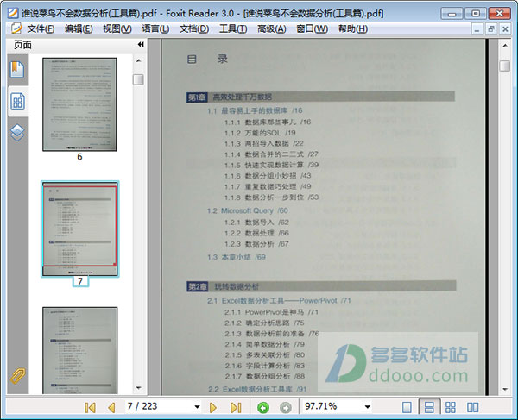Viewport: 518px width, 420px height.
Task: Click the contents entry 2.1.1 PowerPivot是神马
Action: 271,312
